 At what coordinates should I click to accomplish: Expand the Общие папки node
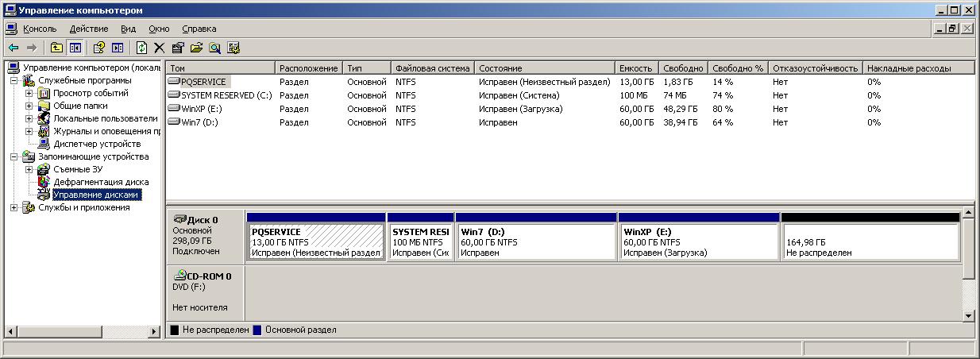click(29, 106)
